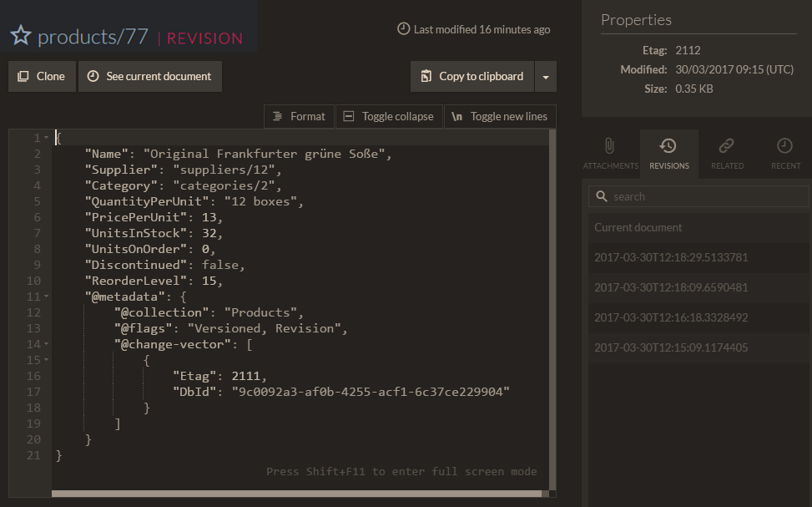Format the JSON document
812x507 pixels.
300,116
